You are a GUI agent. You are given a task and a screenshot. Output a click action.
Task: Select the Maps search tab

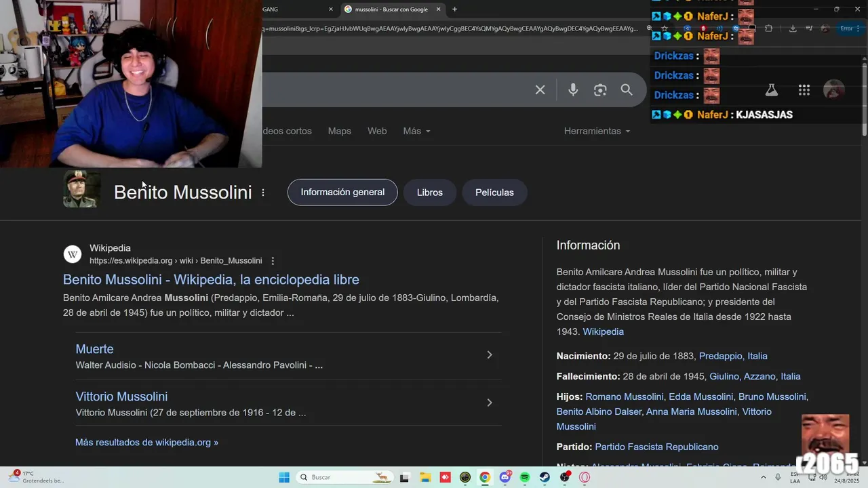(340, 131)
